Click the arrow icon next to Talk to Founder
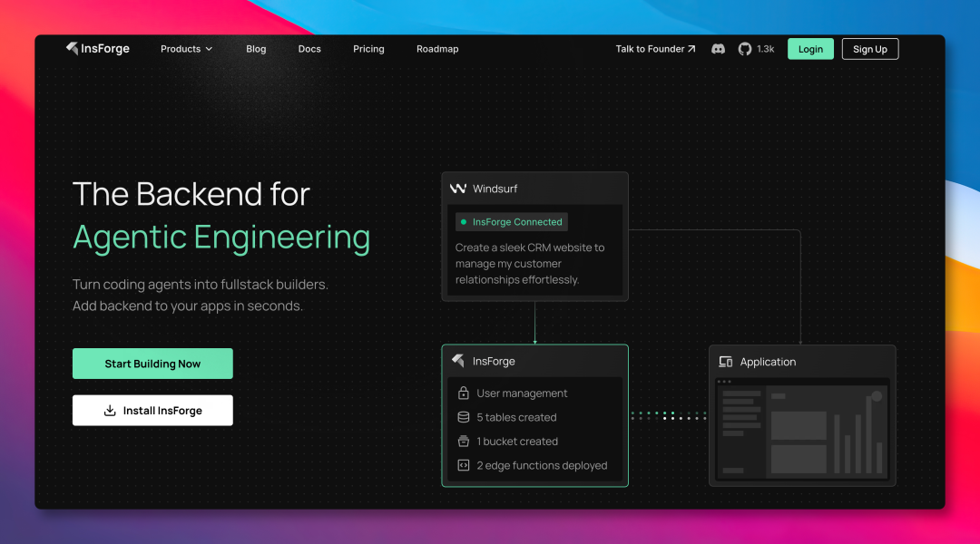 click(x=691, y=49)
